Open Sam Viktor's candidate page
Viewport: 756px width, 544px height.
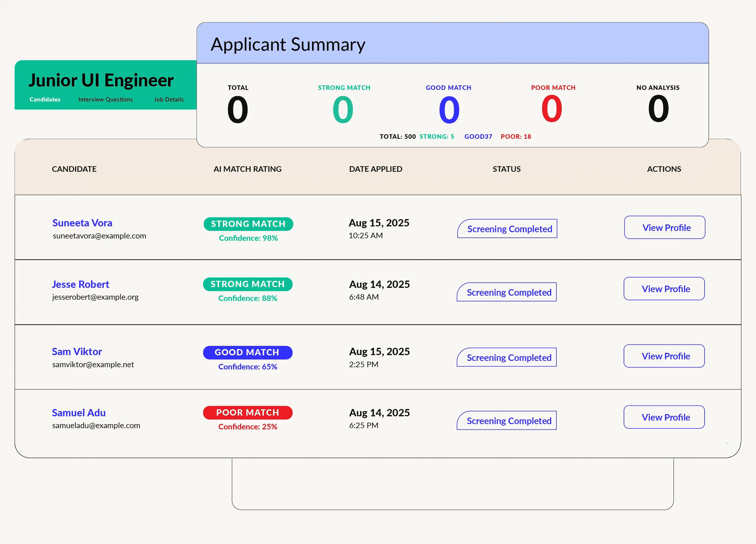click(x=77, y=351)
